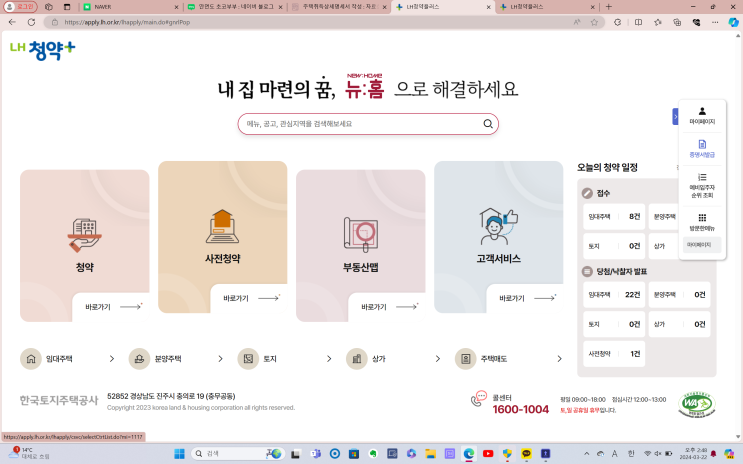This screenshot has width=743, height=464.
Task: Click 바로가기 on the 고객서비스 card
Action: [x=527, y=298]
